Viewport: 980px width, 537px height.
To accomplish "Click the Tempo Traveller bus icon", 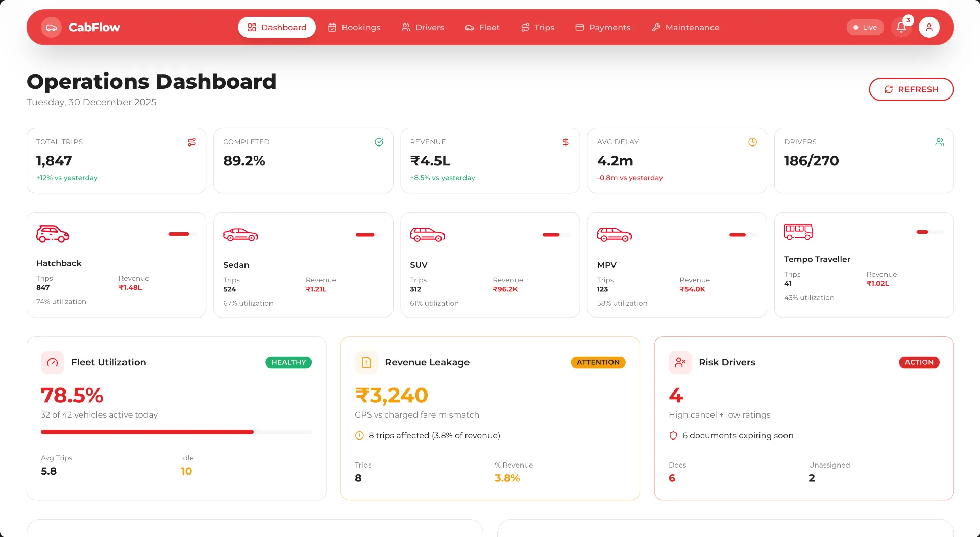I will pyautogui.click(x=798, y=232).
